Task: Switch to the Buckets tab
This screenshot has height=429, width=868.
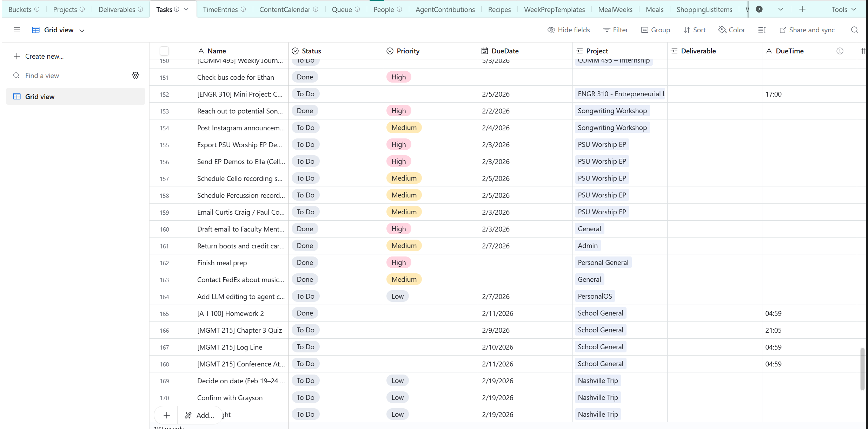Action: 20,9
